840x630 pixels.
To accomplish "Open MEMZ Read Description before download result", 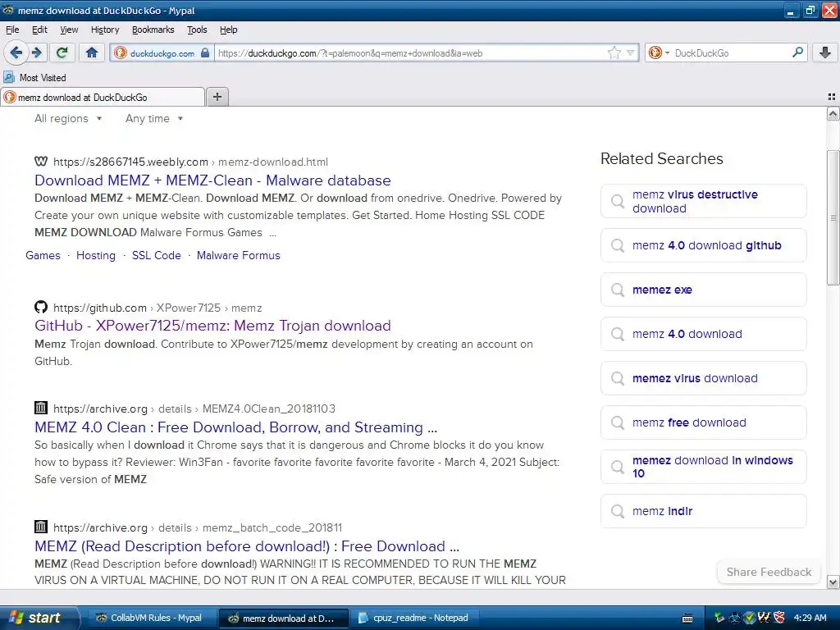I will (247, 546).
